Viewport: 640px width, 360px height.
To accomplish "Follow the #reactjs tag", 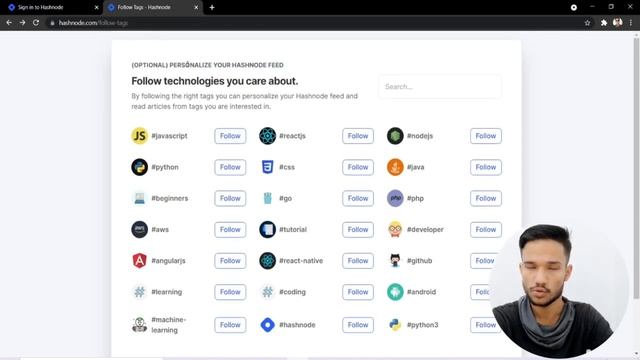I will [358, 136].
